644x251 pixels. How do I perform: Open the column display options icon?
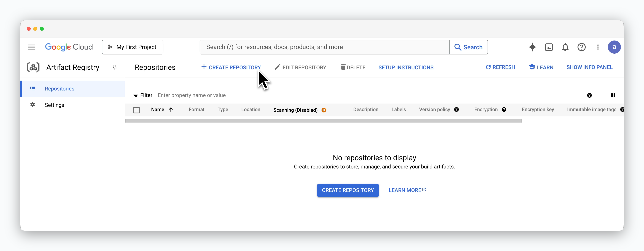(613, 95)
